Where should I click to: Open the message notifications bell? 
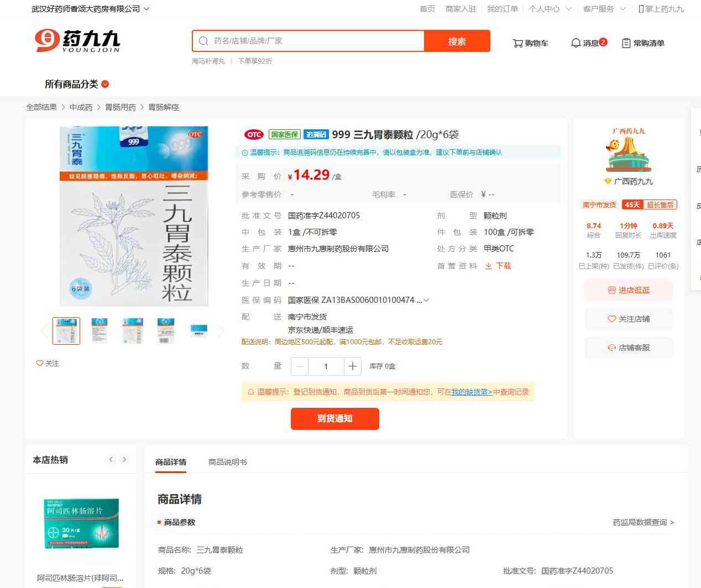tap(576, 43)
